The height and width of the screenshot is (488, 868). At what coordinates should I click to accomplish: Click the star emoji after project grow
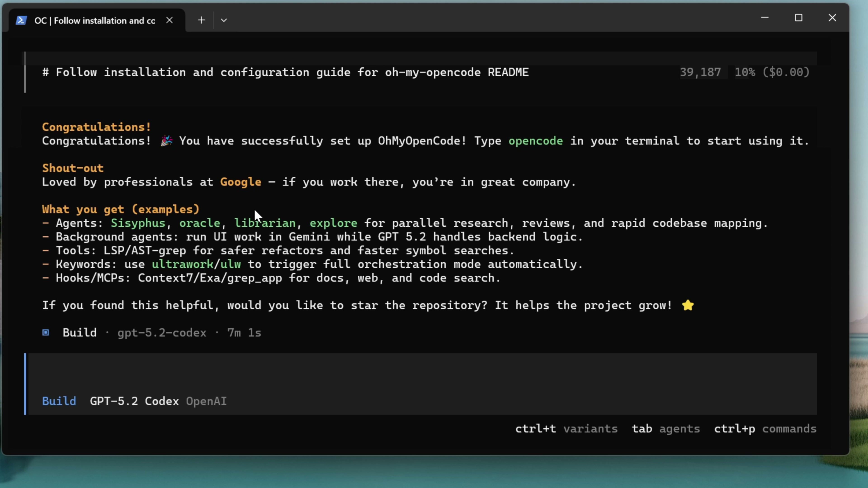click(688, 305)
